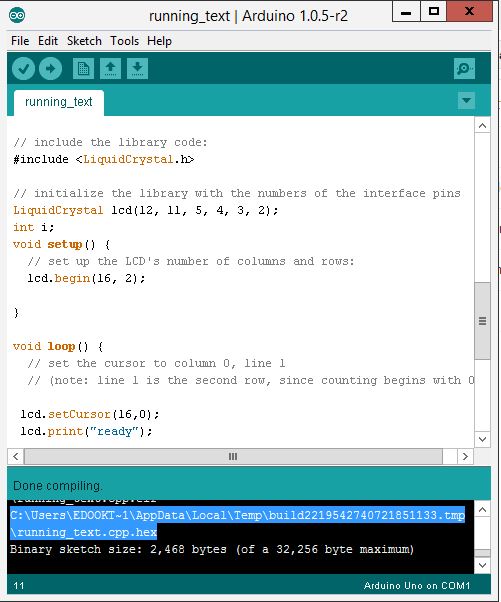
Task: Open the Tools menu
Action: pyautogui.click(x=124, y=41)
